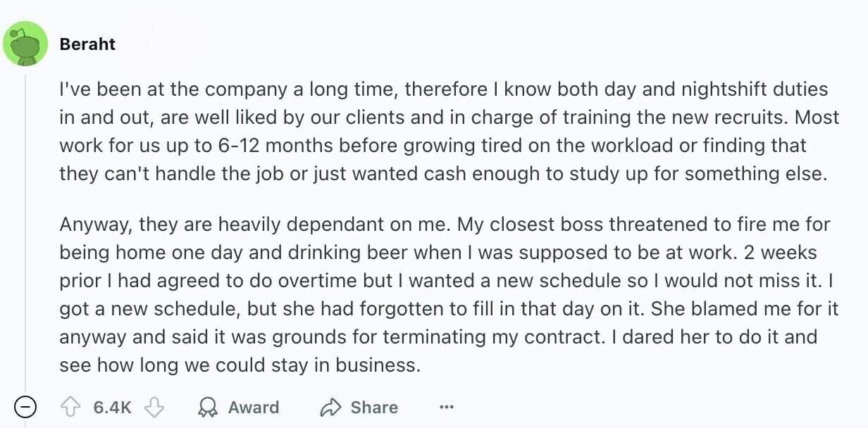Image resolution: width=868 pixels, height=428 pixels.
Task: Click the Share label
Action: (x=374, y=407)
